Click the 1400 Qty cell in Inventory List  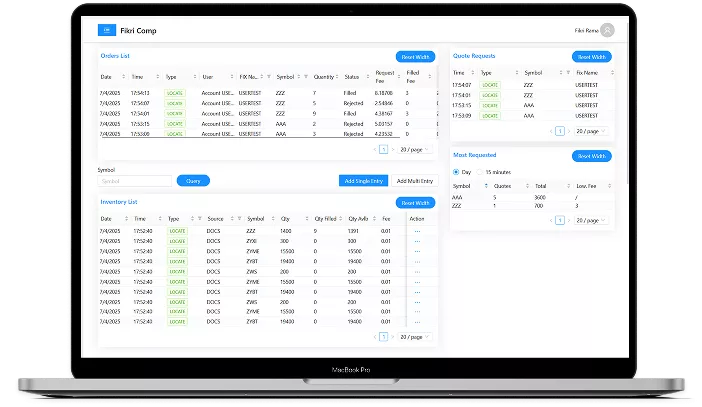coord(286,231)
